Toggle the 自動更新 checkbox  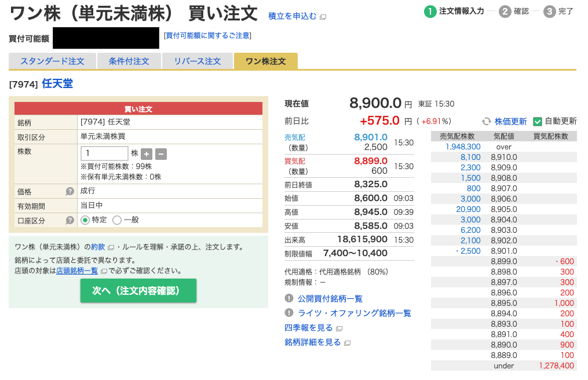pyautogui.click(x=538, y=122)
